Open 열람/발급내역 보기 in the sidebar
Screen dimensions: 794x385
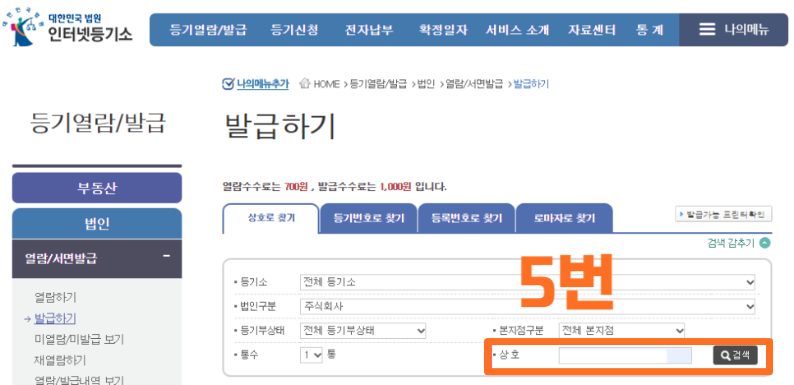79,379
